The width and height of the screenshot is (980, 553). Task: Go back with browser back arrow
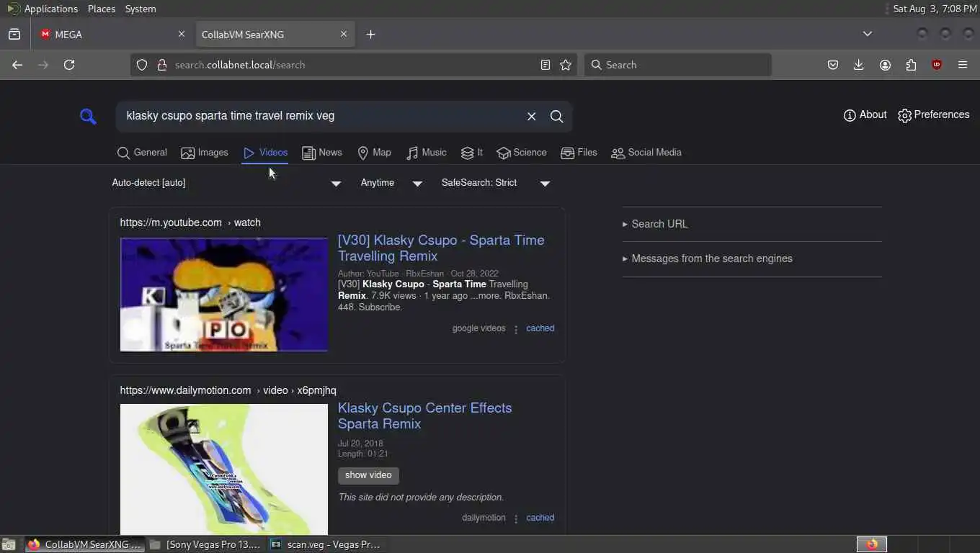tap(17, 65)
